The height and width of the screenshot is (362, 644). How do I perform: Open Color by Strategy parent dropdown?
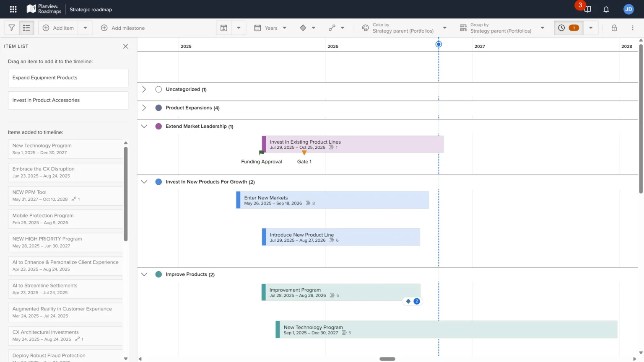click(404, 28)
